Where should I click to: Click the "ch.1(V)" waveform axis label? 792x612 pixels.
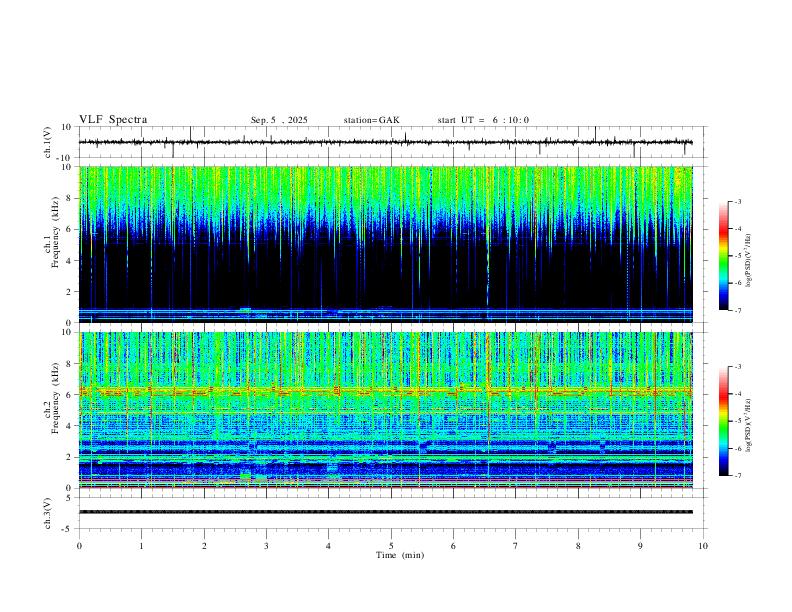pyautogui.click(x=48, y=142)
